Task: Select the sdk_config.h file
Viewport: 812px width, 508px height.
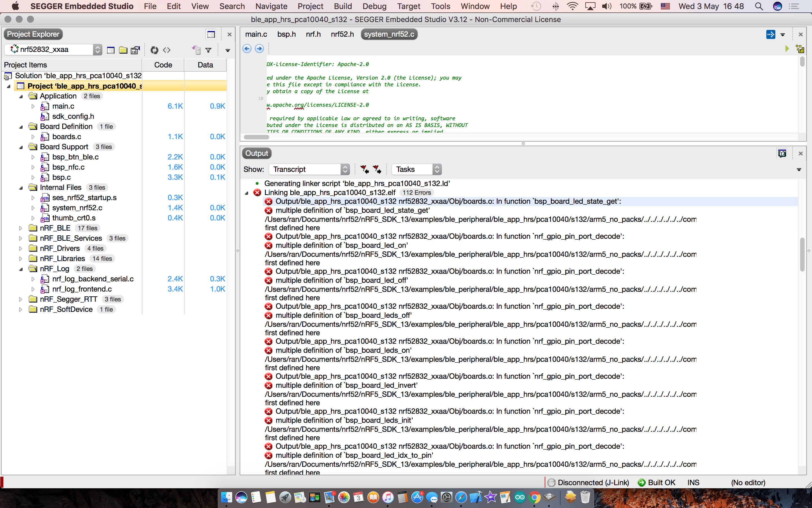Action: click(73, 116)
